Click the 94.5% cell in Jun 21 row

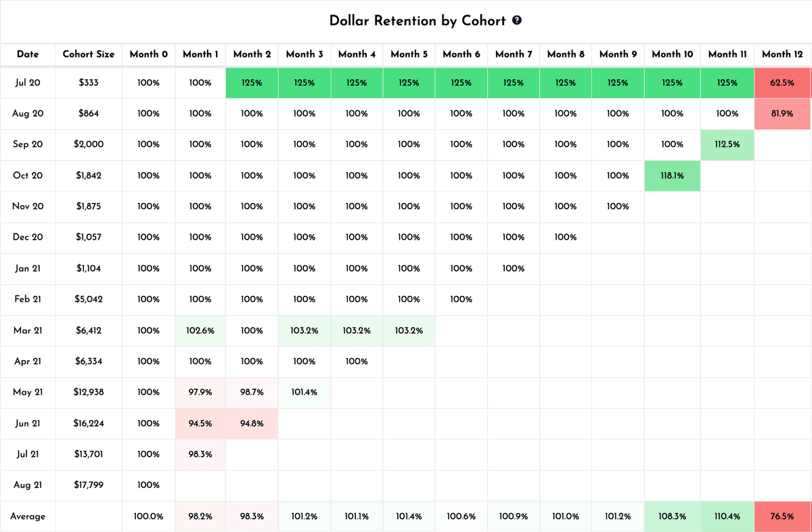(200, 424)
